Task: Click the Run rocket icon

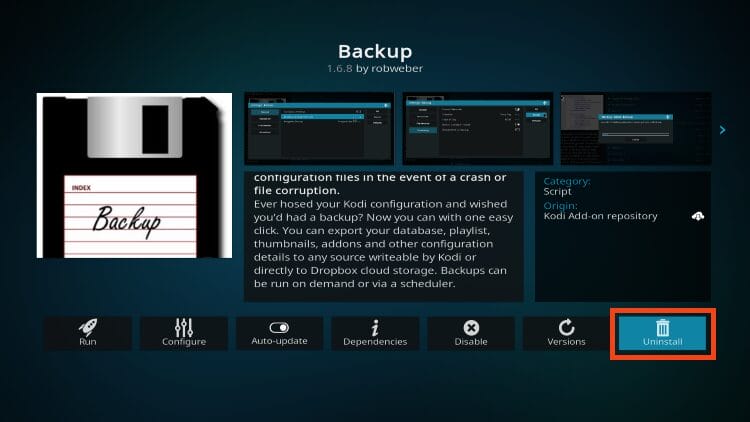Action: point(88,327)
